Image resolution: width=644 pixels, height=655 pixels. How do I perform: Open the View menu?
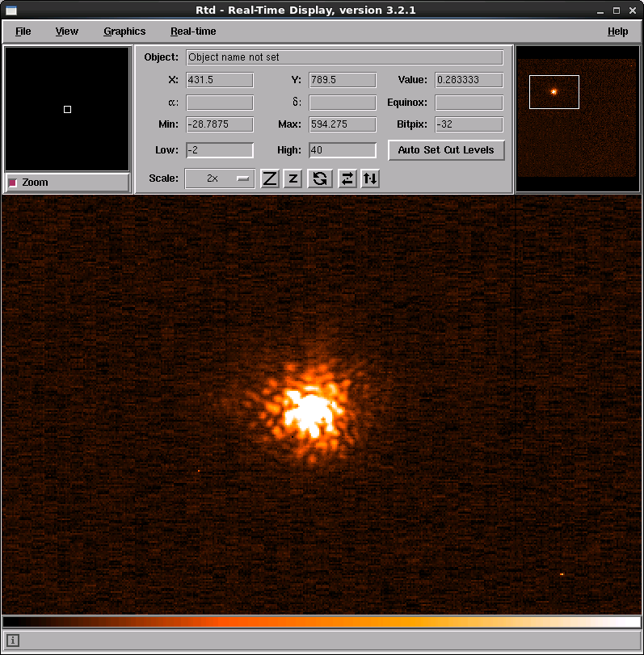tap(66, 31)
